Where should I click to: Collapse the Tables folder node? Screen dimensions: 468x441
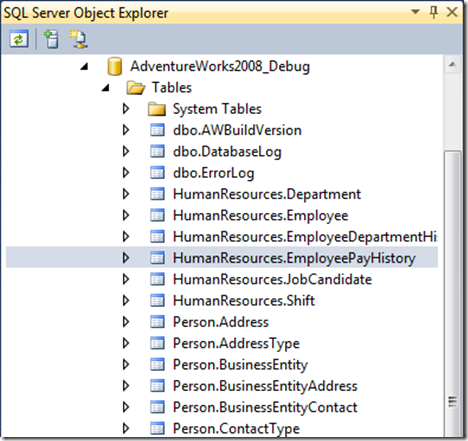106,88
